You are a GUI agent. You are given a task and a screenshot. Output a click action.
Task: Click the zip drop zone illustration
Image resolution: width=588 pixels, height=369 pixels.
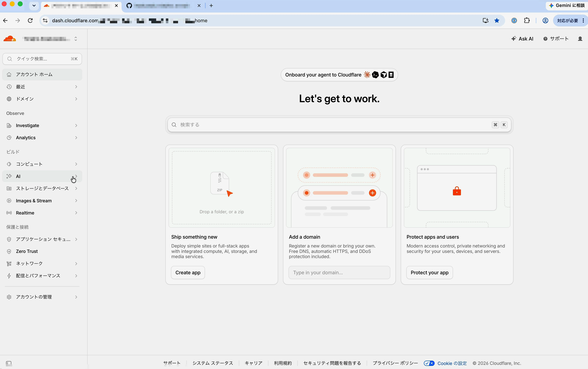click(x=222, y=188)
